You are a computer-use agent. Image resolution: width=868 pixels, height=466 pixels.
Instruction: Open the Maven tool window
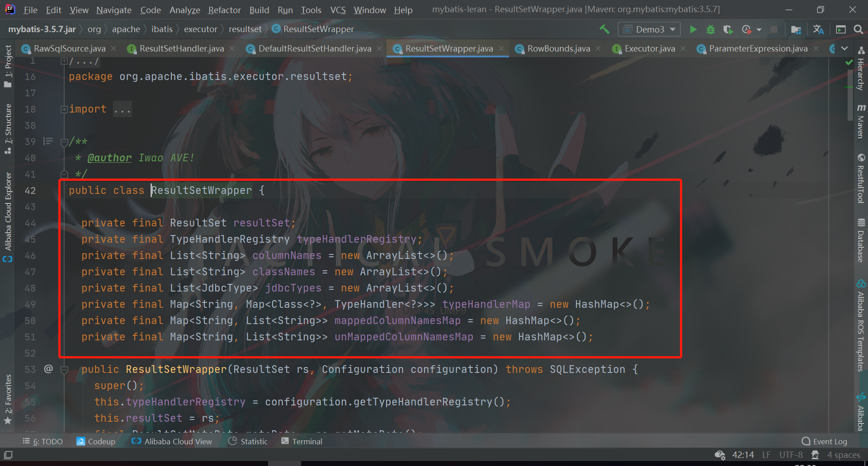click(861, 121)
